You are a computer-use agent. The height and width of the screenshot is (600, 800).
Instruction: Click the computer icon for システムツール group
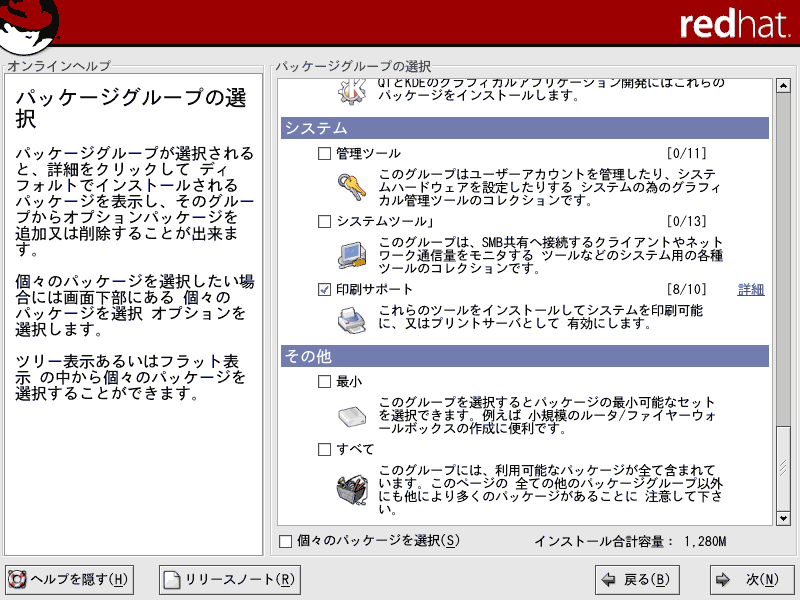(352, 254)
